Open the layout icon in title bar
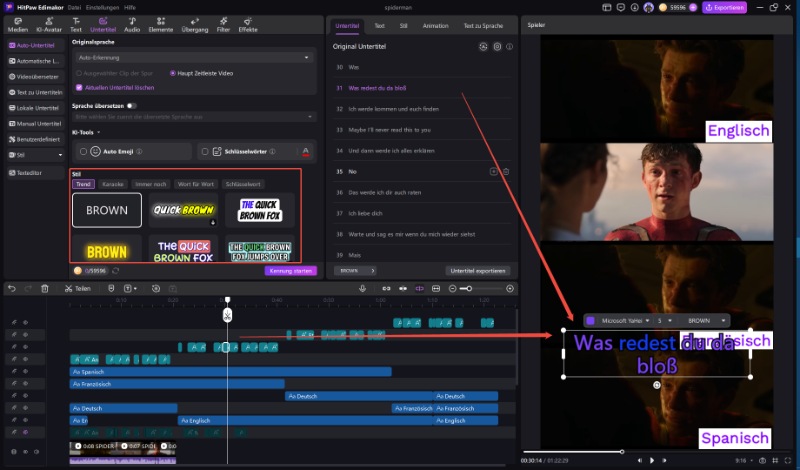This screenshot has height=470, width=800. click(x=607, y=7)
